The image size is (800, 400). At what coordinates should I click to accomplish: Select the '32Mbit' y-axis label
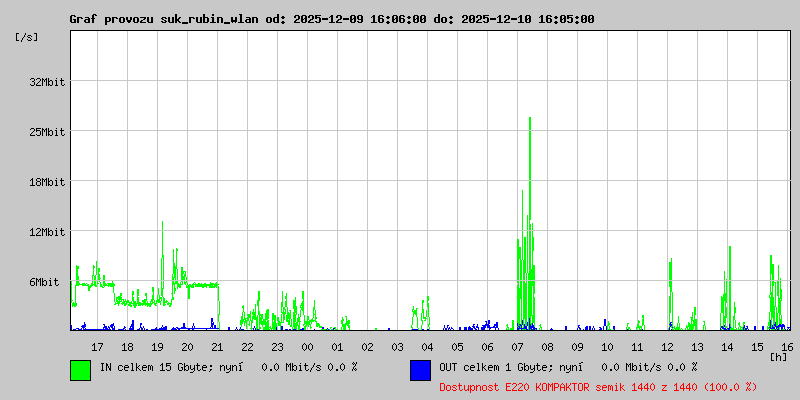[47, 82]
